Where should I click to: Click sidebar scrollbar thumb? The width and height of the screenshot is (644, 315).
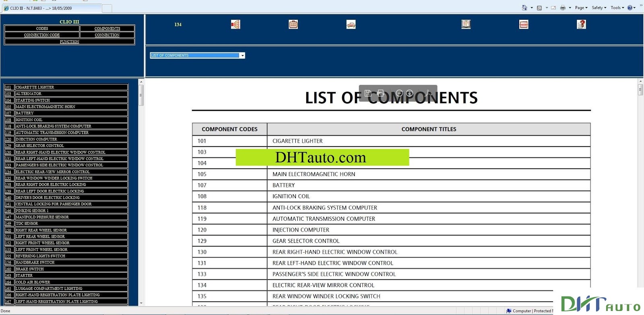click(141, 95)
